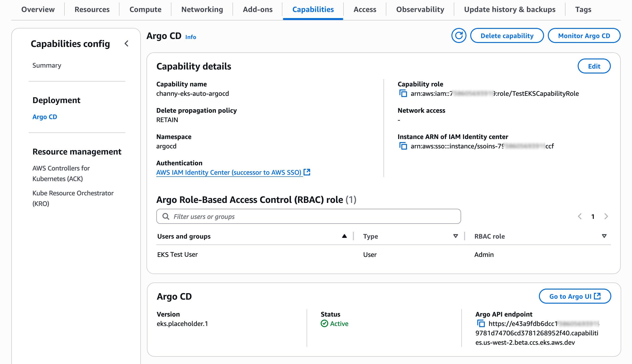Sort table by RBAC role arrow
This screenshot has width=632, height=364.
(604, 236)
